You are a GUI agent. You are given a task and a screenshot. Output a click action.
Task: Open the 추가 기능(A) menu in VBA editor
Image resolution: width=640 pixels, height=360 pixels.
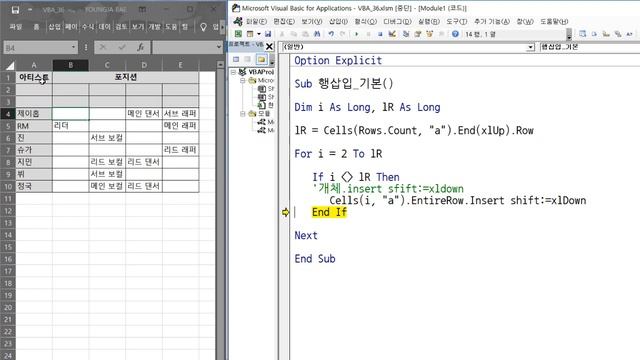click(x=492, y=21)
